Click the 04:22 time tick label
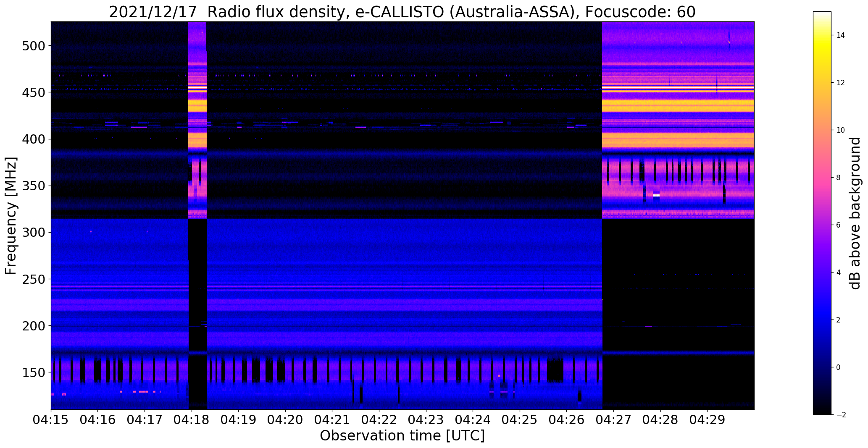 click(x=379, y=419)
